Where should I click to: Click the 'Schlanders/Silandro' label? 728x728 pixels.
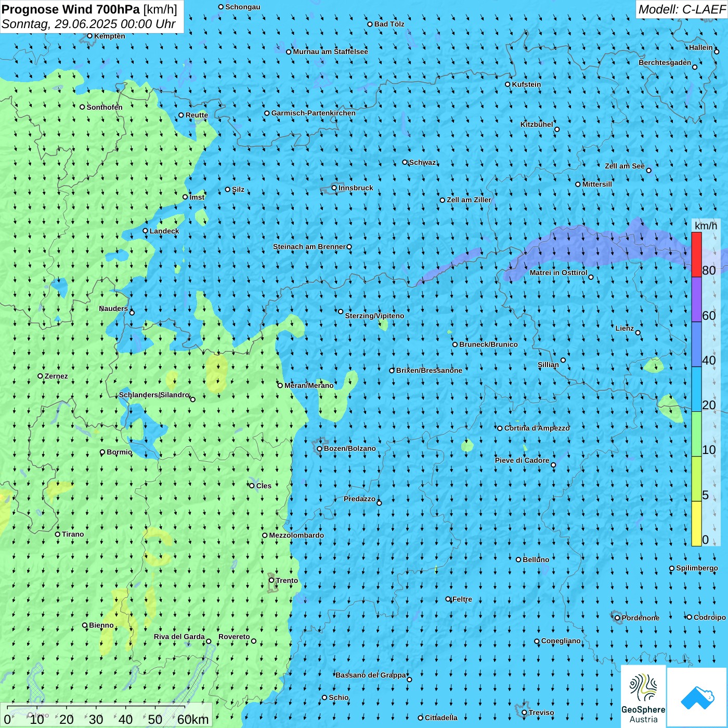click(x=154, y=395)
